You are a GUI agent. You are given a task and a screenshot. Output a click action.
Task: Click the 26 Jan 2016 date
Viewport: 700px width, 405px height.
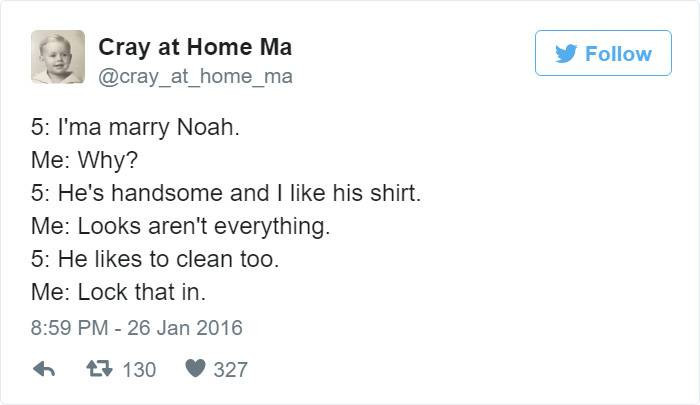(185, 327)
